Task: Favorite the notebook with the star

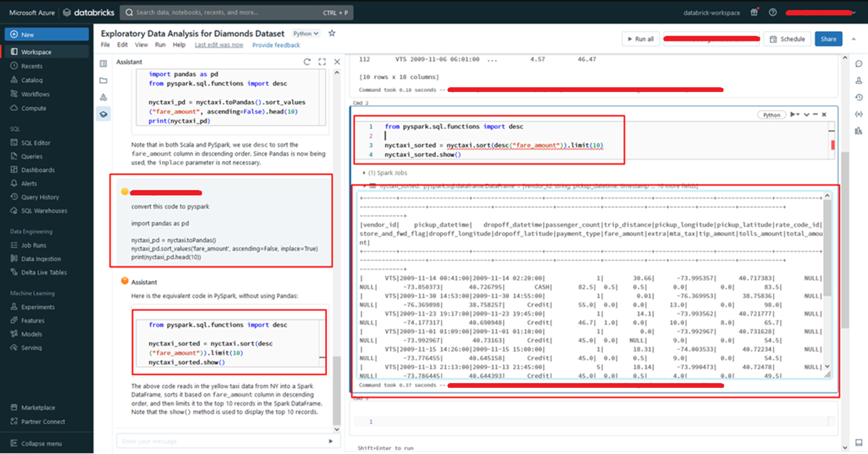Action: [x=332, y=33]
